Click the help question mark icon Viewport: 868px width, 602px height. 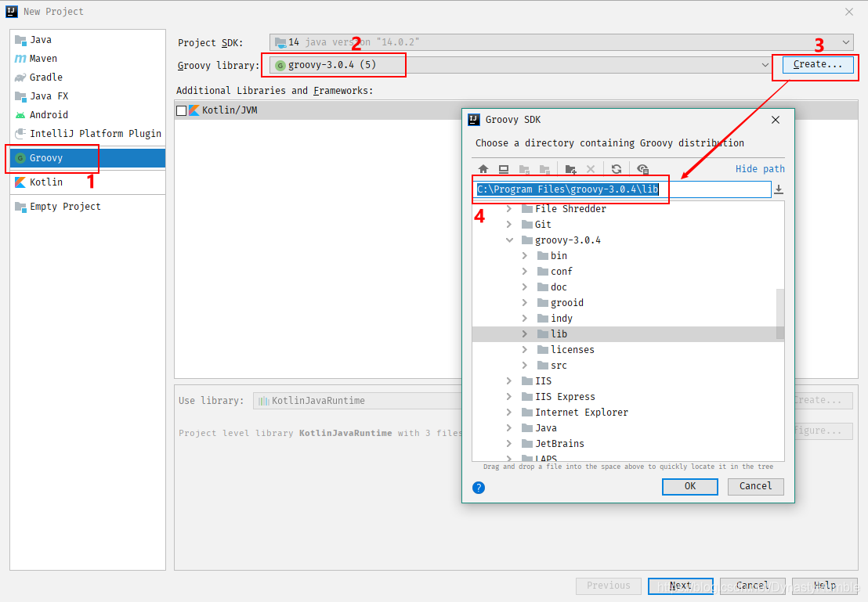[478, 487]
